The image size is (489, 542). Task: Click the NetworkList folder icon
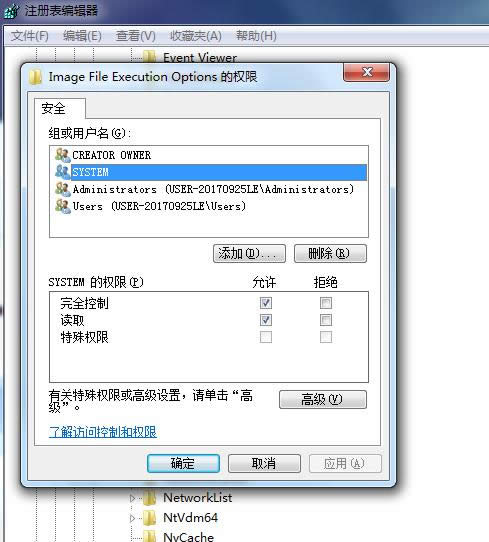click(x=150, y=498)
